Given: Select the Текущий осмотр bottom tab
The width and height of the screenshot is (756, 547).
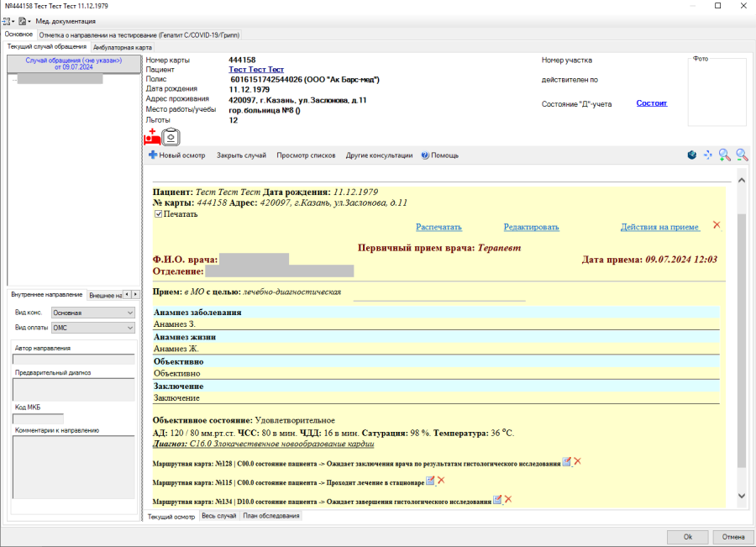Looking at the screenshot, I should tap(171, 517).
